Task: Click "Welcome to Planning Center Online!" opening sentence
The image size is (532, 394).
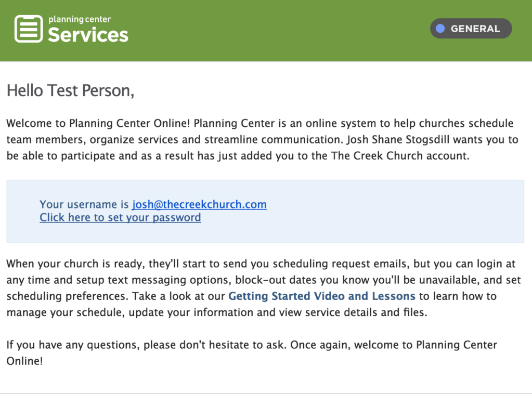Action: tap(98, 123)
